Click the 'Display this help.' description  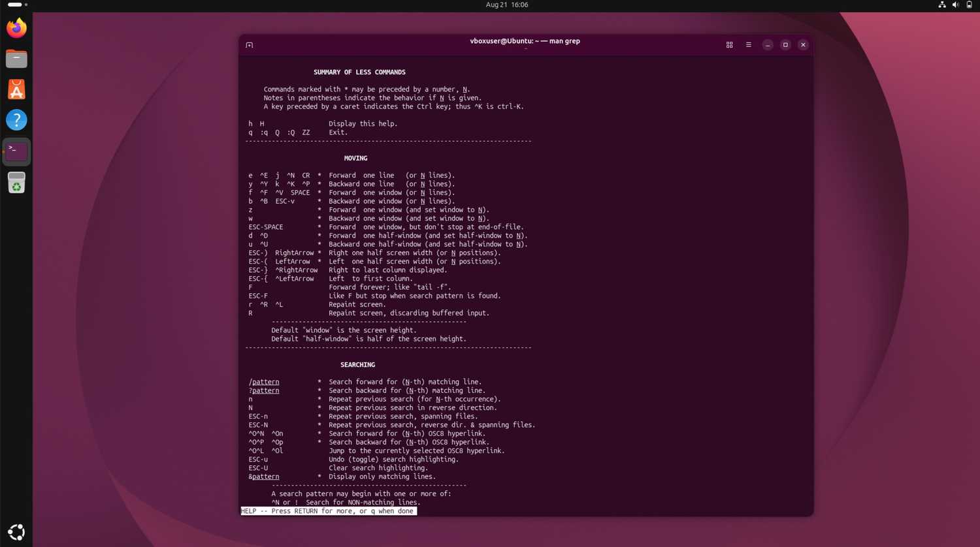(363, 123)
